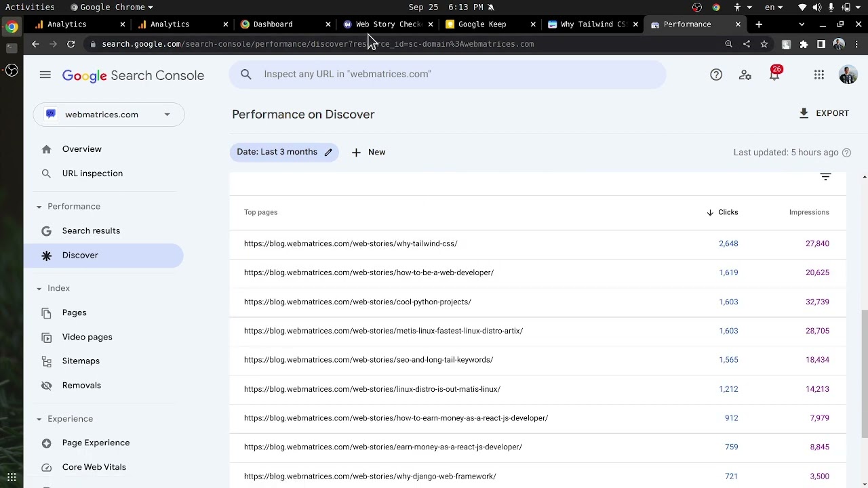Collapse the Index section
868x488 pixels.
click(39, 289)
